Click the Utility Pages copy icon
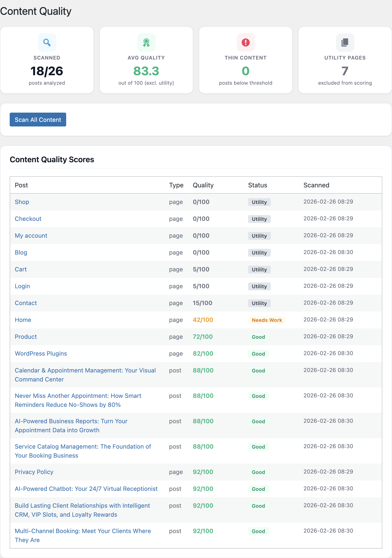Viewport: 392px width, 558px height. pos(345,42)
